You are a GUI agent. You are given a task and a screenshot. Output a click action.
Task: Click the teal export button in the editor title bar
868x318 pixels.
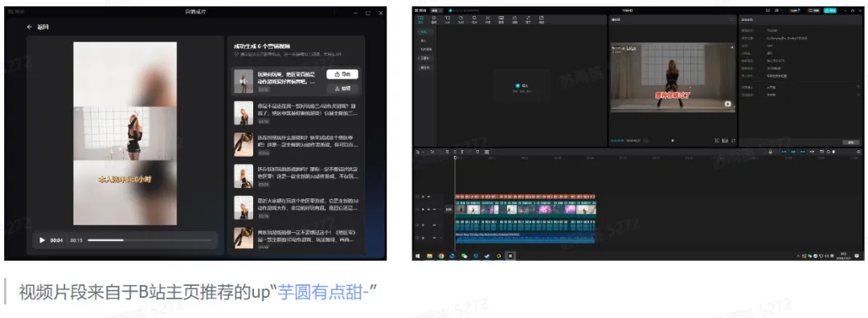pos(829,10)
